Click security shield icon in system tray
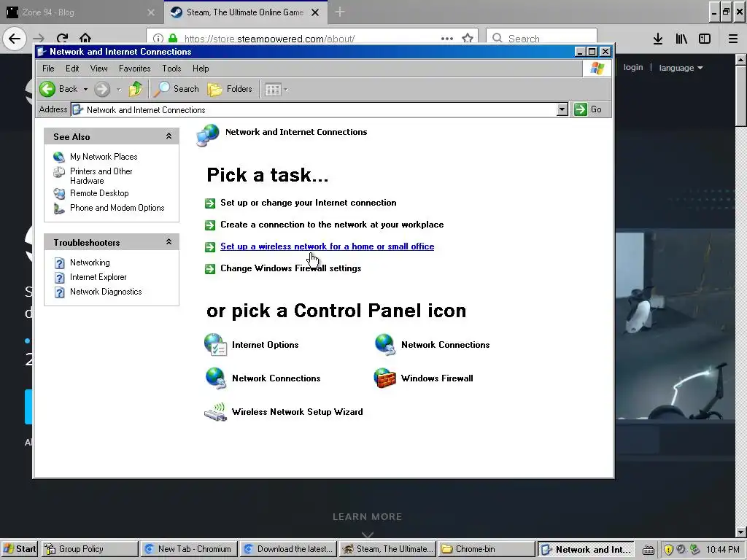The image size is (747, 560). click(668, 550)
